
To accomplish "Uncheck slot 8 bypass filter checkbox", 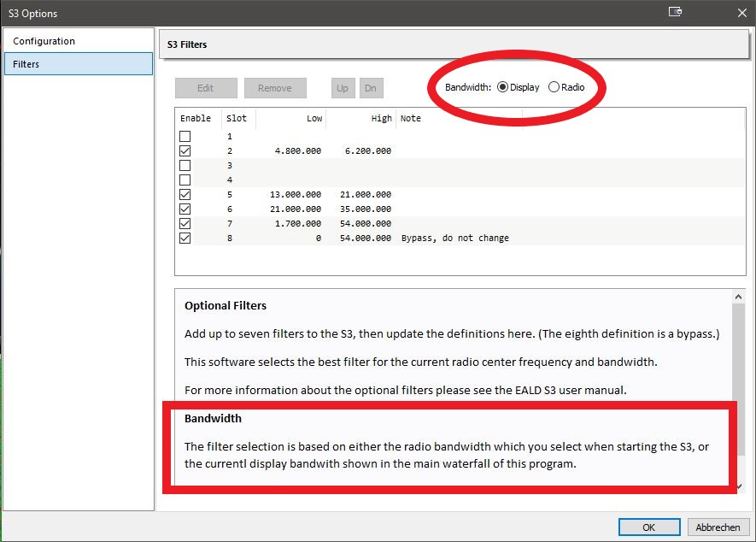I will pyautogui.click(x=185, y=239).
